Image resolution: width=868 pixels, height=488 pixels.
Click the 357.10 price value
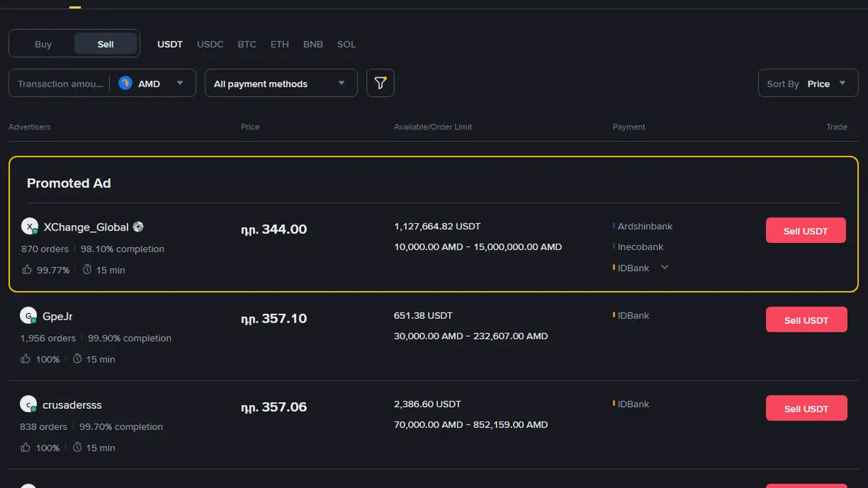(x=274, y=318)
